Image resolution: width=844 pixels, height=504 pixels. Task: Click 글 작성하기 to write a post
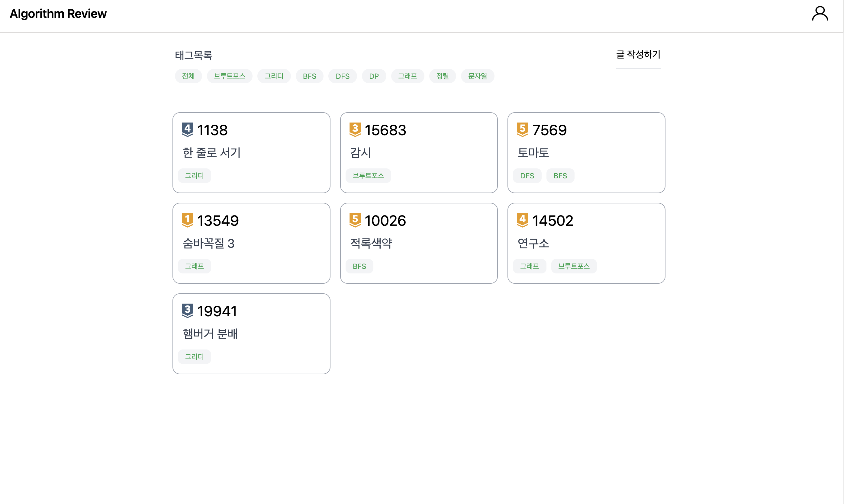point(638,54)
